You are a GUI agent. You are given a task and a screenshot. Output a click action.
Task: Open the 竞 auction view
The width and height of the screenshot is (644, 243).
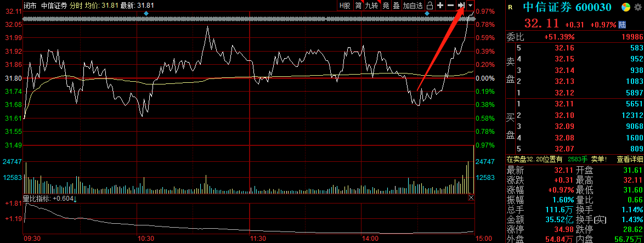tap(386, 5)
